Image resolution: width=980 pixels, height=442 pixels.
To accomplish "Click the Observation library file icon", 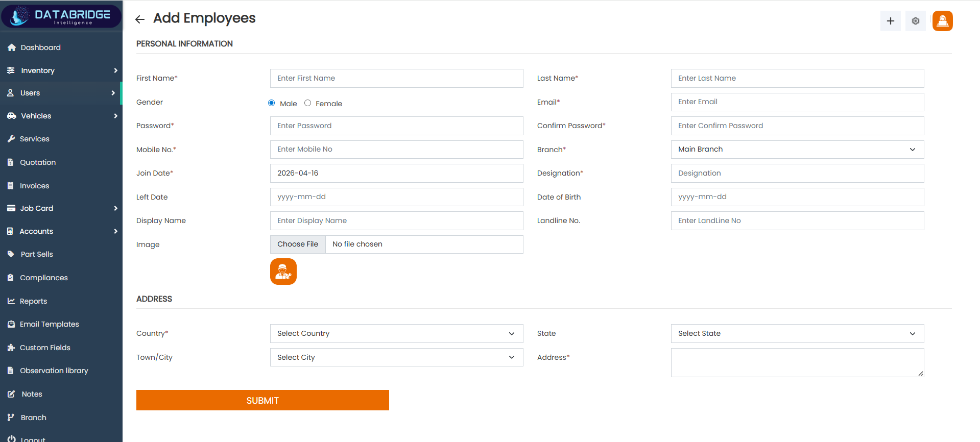I will click(10, 371).
